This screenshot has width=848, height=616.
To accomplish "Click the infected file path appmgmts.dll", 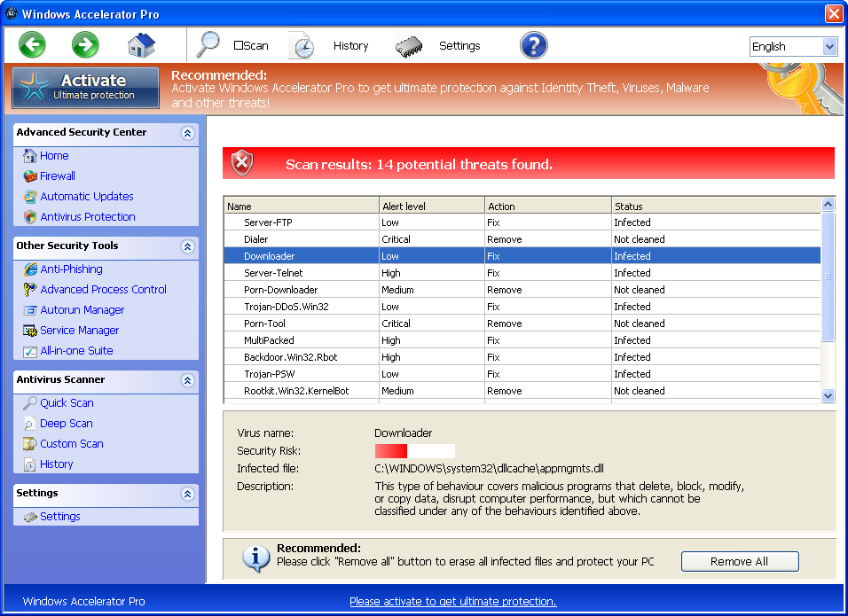I will [489, 469].
